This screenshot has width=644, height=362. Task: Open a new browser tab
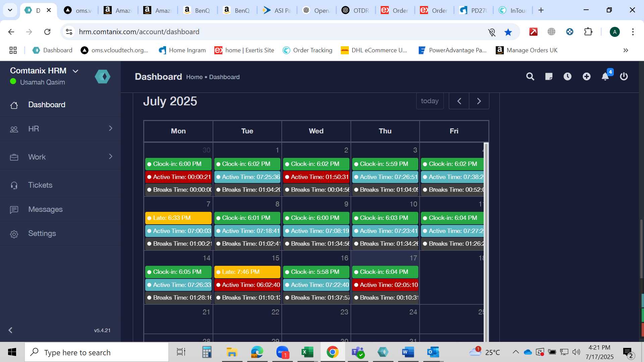541,10
